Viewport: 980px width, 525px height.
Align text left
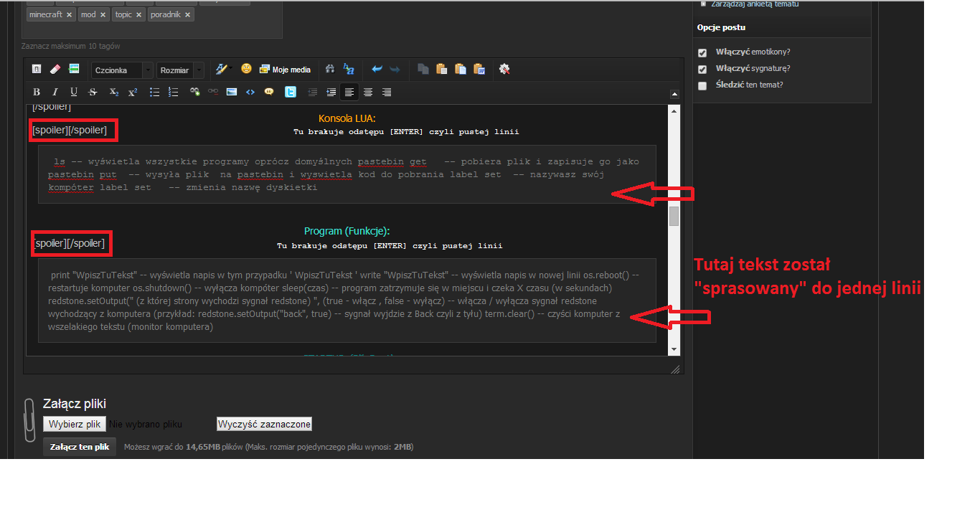349,92
